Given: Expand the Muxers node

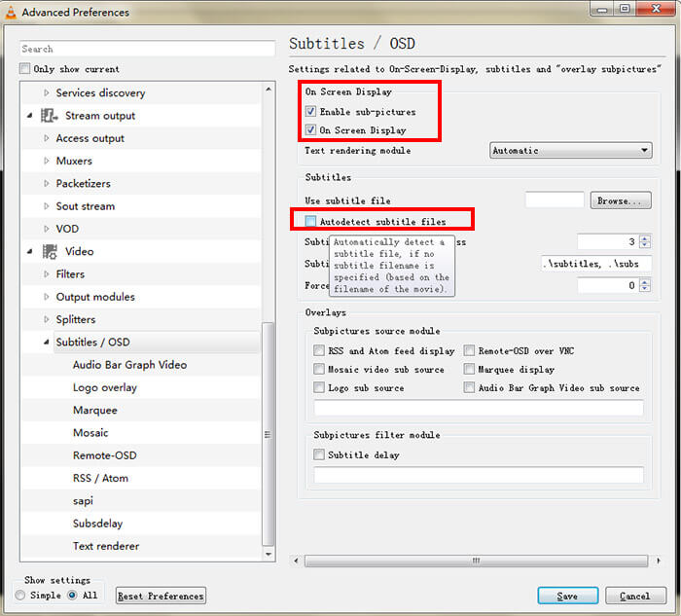Looking at the screenshot, I should coord(47,161).
